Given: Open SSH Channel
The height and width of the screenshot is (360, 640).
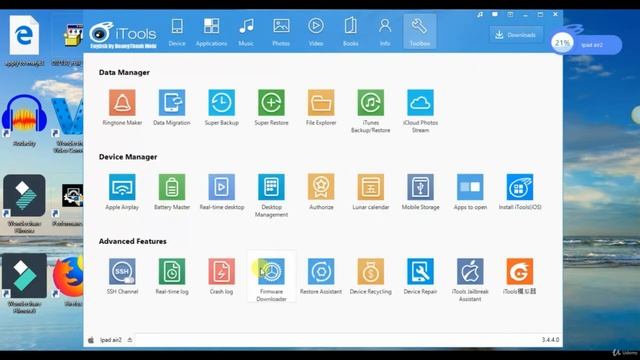Looking at the screenshot, I should point(122,271).
